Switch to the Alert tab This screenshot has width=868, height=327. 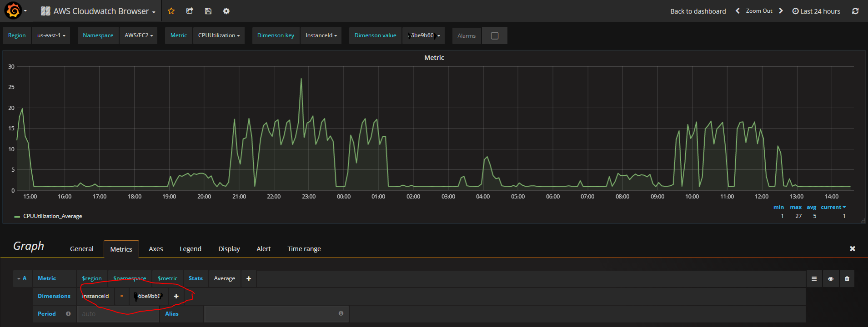264,249
